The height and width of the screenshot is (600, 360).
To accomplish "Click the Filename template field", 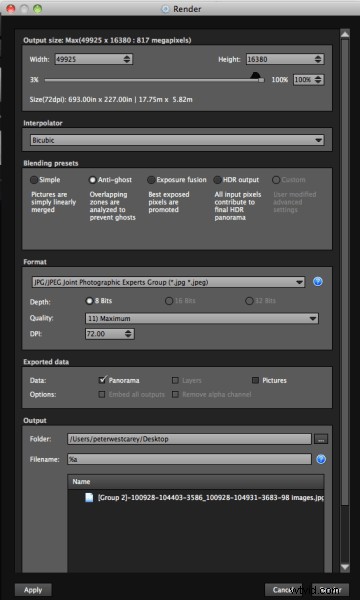I will [x=189, y=459].
